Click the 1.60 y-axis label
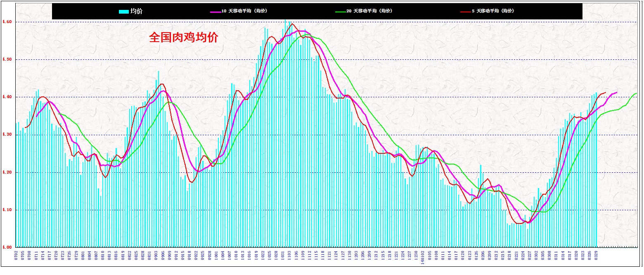Viewport: 644px width, 275px height. 7,22
